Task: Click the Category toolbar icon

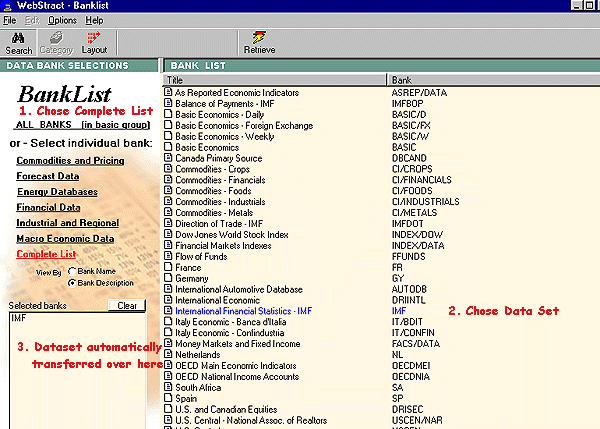Action: click(55, 40)
